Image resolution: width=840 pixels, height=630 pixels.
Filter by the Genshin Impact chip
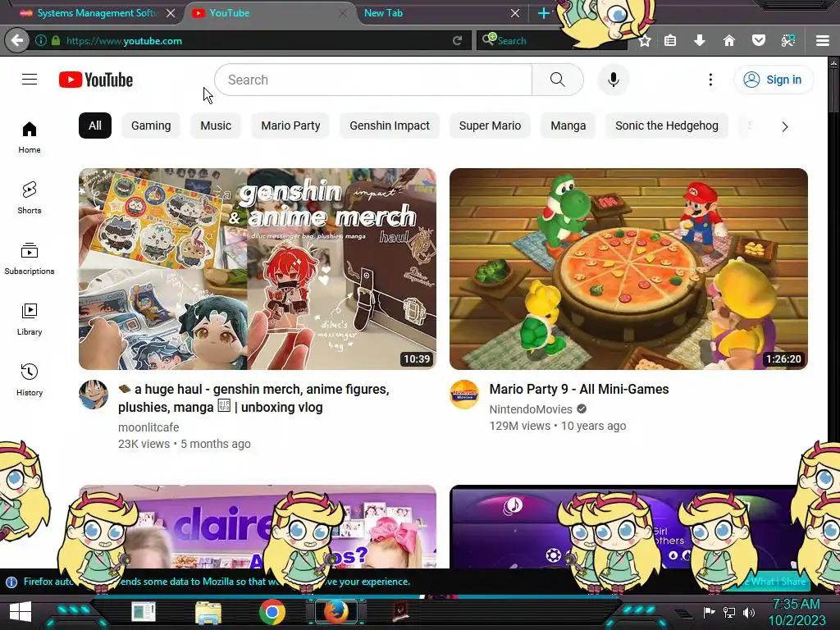coord(390,126)
